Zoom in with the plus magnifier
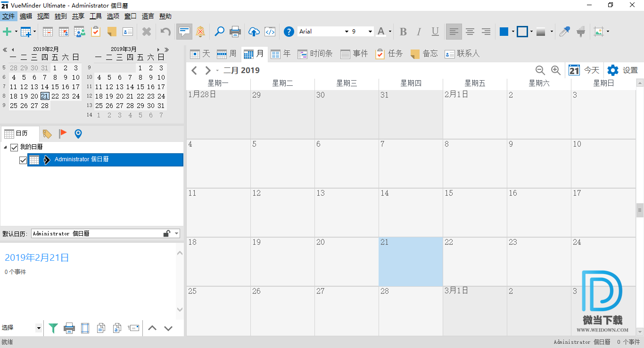The height and width of the screenshot is (348, 644). (556, 70)
